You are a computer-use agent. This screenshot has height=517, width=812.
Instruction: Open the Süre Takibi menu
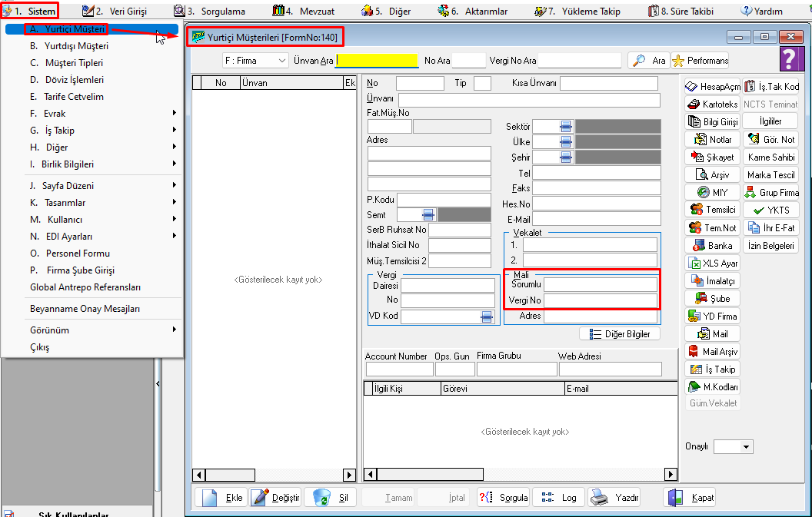(x=681, y=11)
